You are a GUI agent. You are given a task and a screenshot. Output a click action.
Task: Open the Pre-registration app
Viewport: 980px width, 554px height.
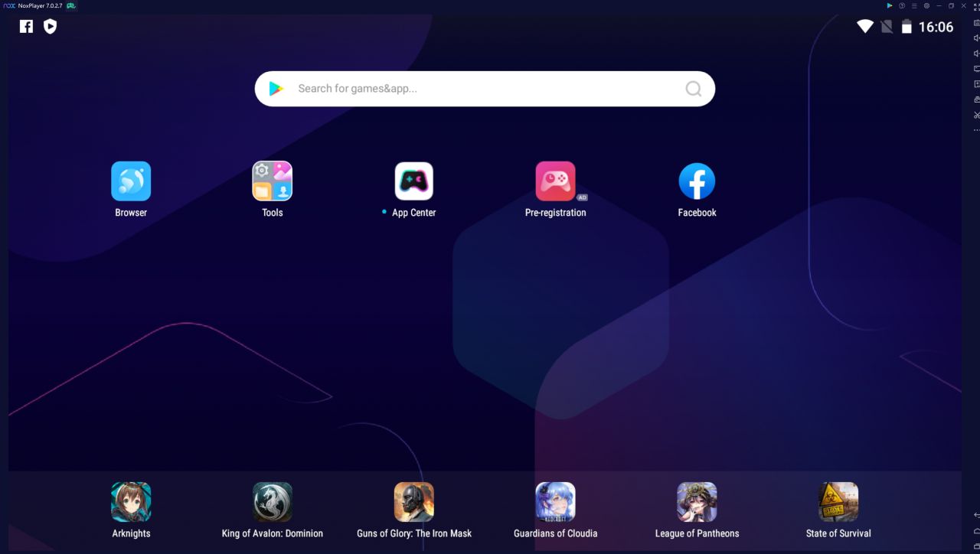pyautogui.click(x=555, y=181)
